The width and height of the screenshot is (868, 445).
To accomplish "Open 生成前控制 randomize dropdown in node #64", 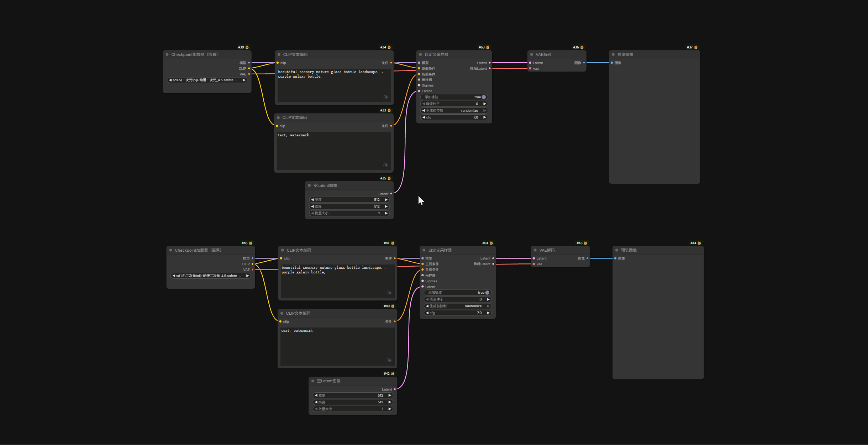I will 458,306.
